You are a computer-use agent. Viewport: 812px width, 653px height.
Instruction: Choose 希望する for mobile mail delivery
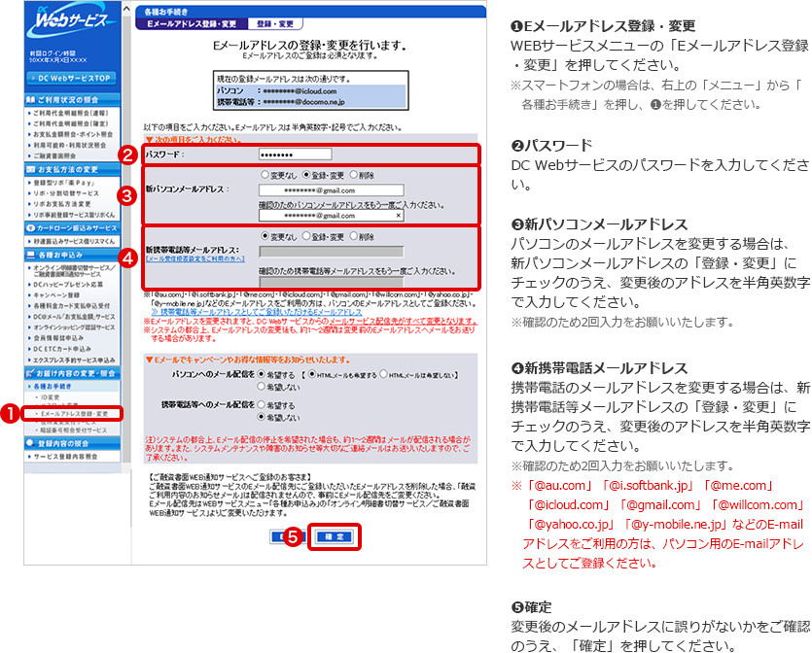263,404
